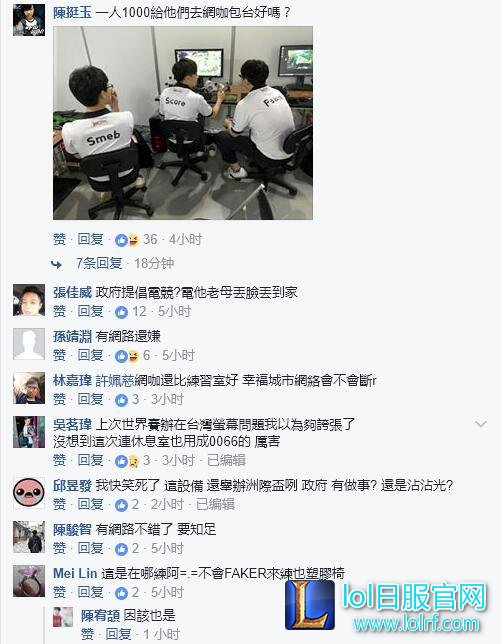Open 陳挺玉's profile avatar
The width and height of the screenshot is (501, 644).
tap(29, 20)
